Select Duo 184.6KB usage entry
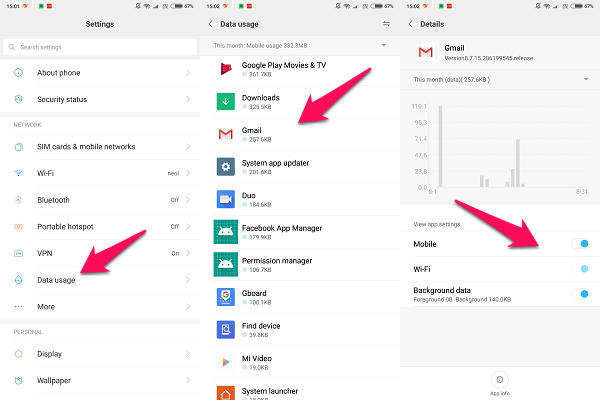 300,199
